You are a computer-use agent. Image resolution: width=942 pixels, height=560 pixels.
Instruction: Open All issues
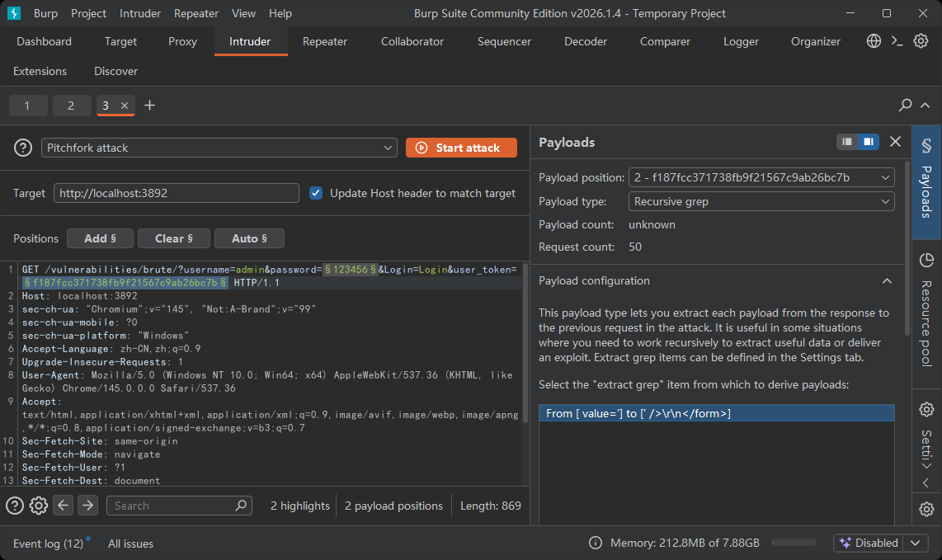coord(130,544)
